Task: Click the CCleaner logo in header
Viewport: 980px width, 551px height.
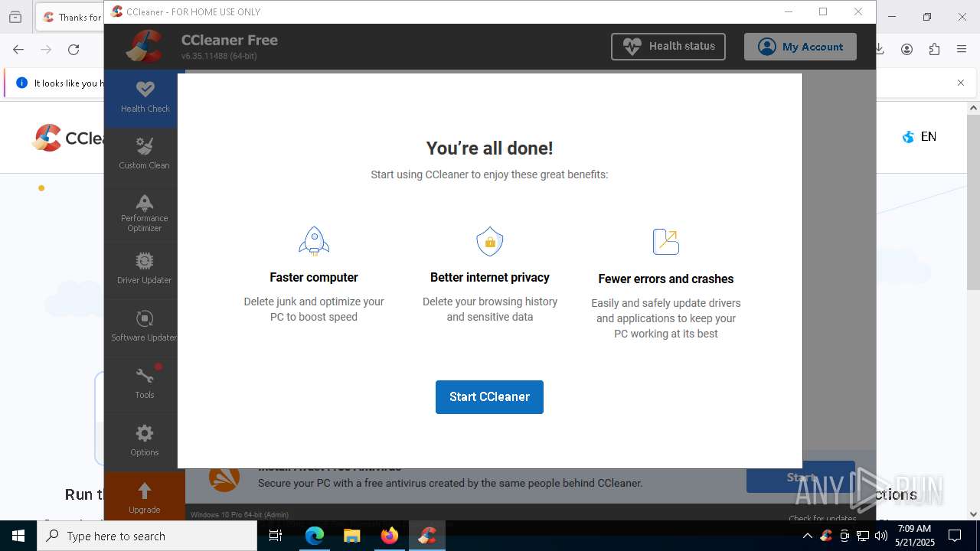Action: tap(144, 46)
